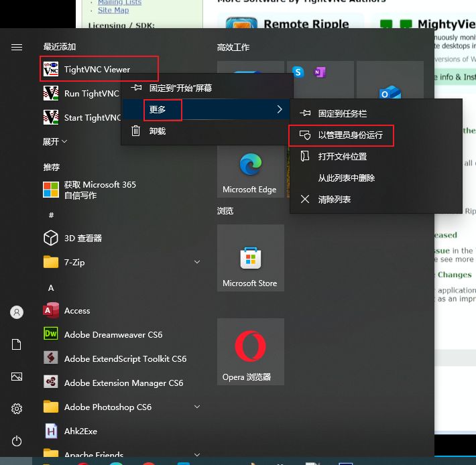
Task: Open Settings gear icon
Action: [x=17, y=409]
